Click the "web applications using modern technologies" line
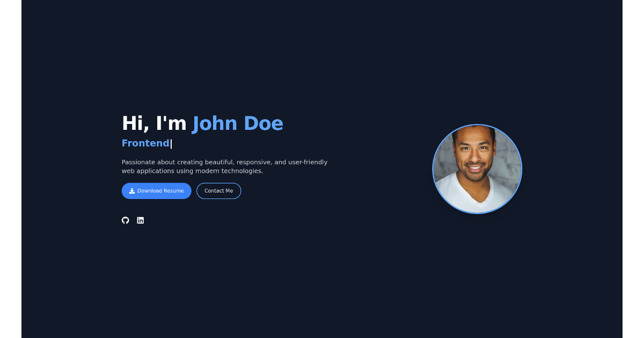The image size is (644, 338). pyautogui.click(x=192, y=171)
